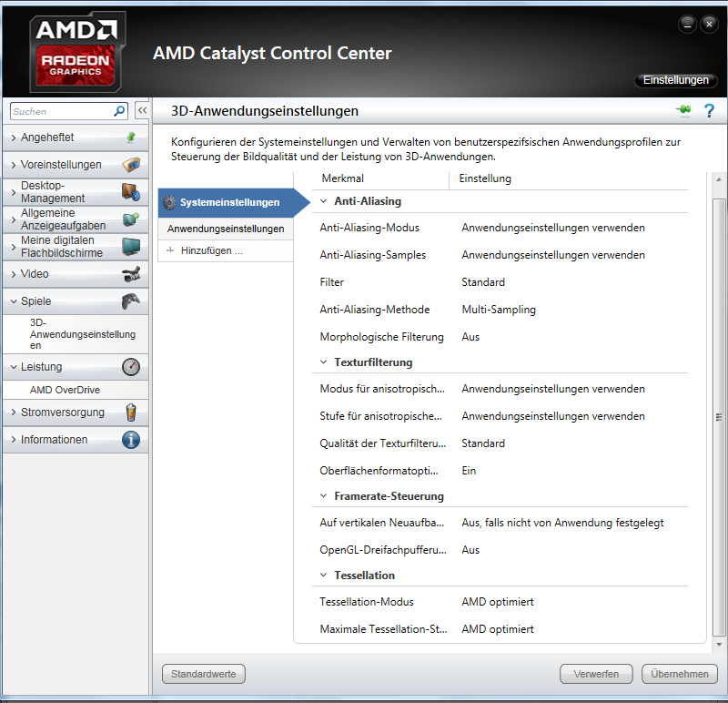Change OpenGL-Dreifachpufferung value Aus
Viewport: 728px width, 703px height.
tap(470, 550)
